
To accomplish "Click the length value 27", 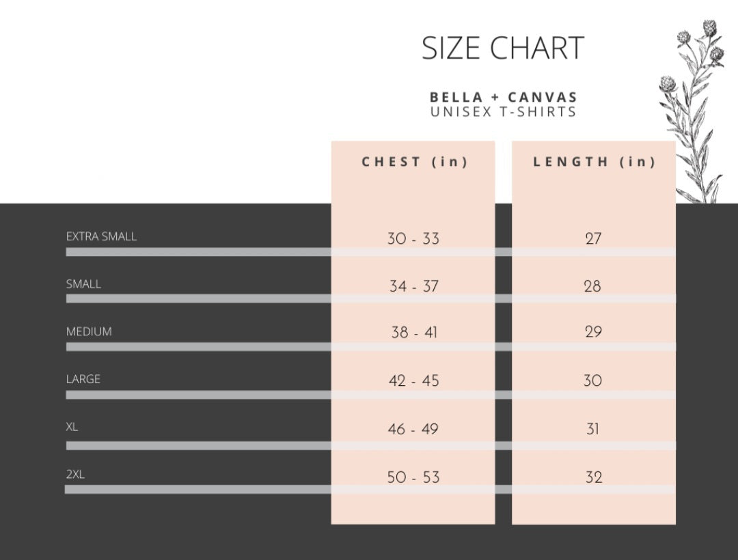I will [x=593, y=239].
